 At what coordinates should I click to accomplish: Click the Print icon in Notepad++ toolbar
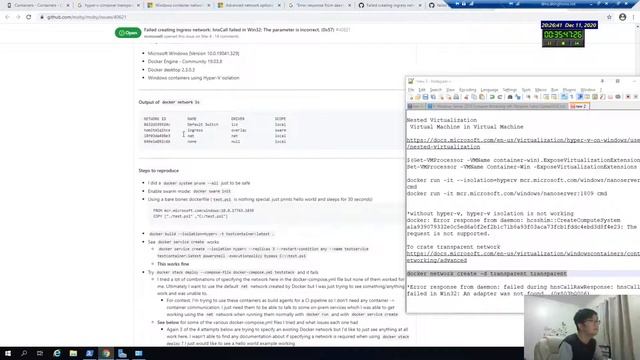coord(456,97)
